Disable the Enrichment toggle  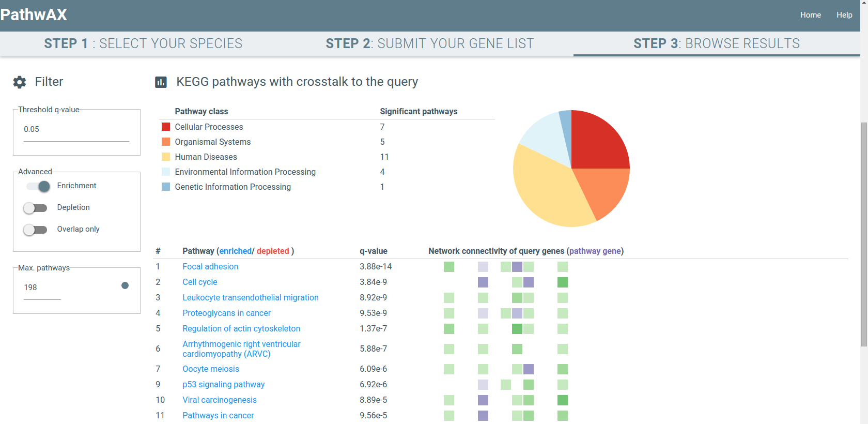38,186
